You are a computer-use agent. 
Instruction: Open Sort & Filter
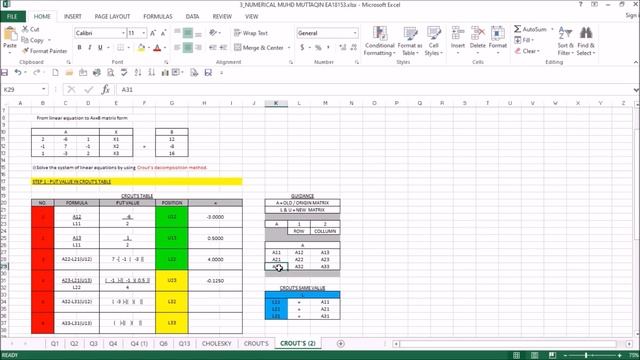565,41
